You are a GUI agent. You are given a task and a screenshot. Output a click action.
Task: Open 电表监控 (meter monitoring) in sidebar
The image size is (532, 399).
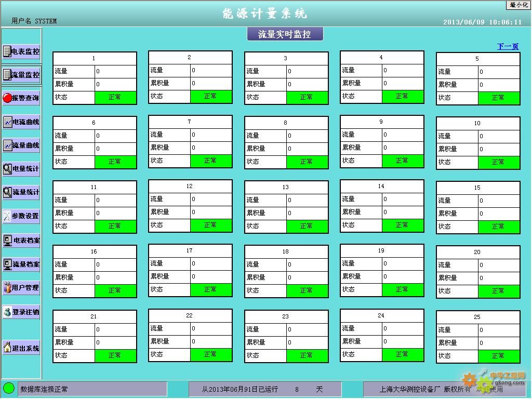[21, 51]
